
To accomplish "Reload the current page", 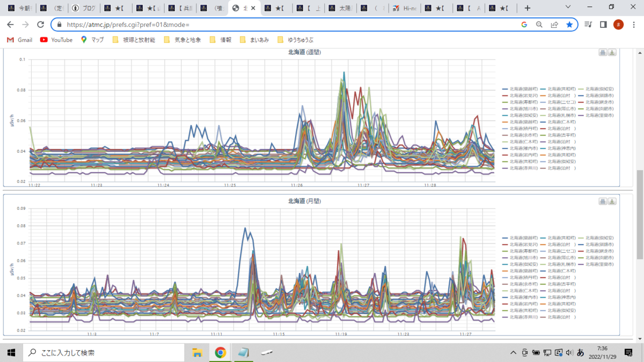I will (x=40, y=25).
